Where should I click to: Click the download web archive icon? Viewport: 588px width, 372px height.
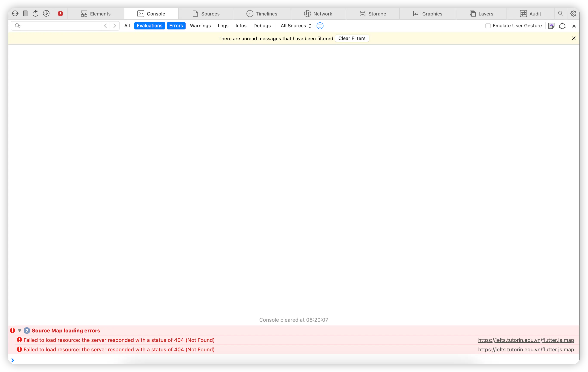tap(46, 13)
